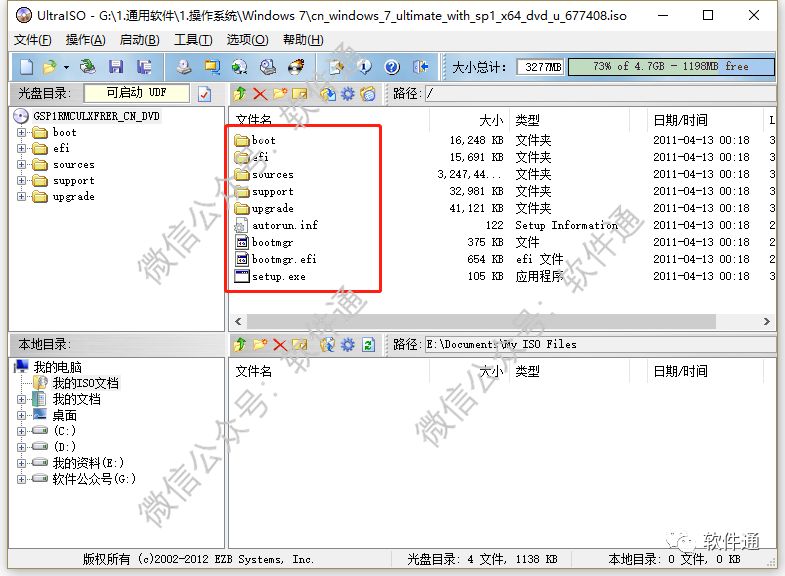This screenshot has height=576, width=785.
Task: Open the 操作(A) menu
Action: [x=86, y=40]
